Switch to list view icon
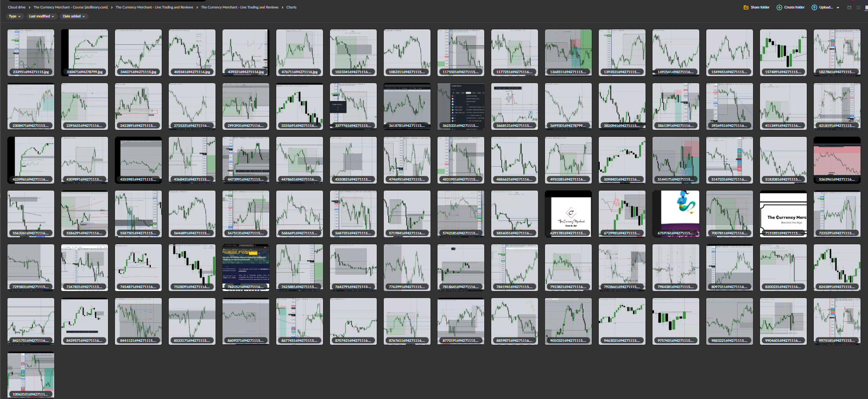 click(x=859, y=7)
